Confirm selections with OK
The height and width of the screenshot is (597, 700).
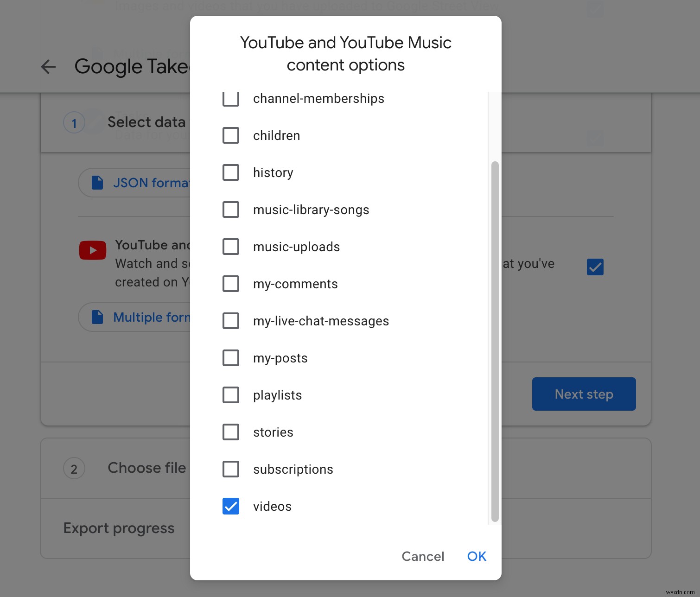(x=476, y=556)
